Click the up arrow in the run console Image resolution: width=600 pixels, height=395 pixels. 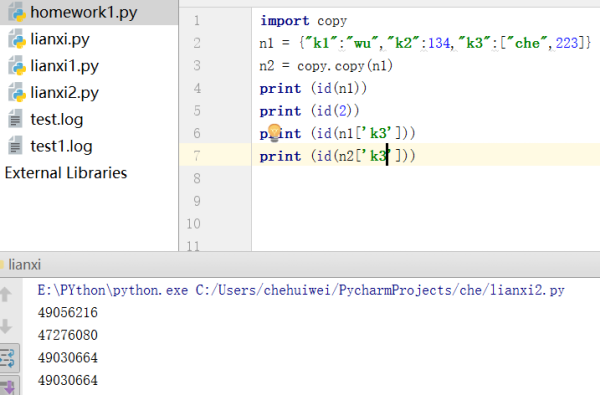[x=5, y=294]
